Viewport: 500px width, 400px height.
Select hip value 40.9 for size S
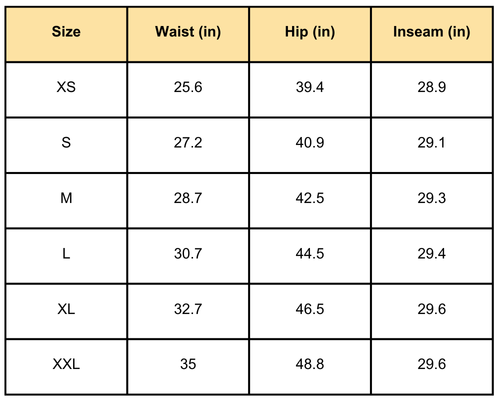tap(310, 145)
